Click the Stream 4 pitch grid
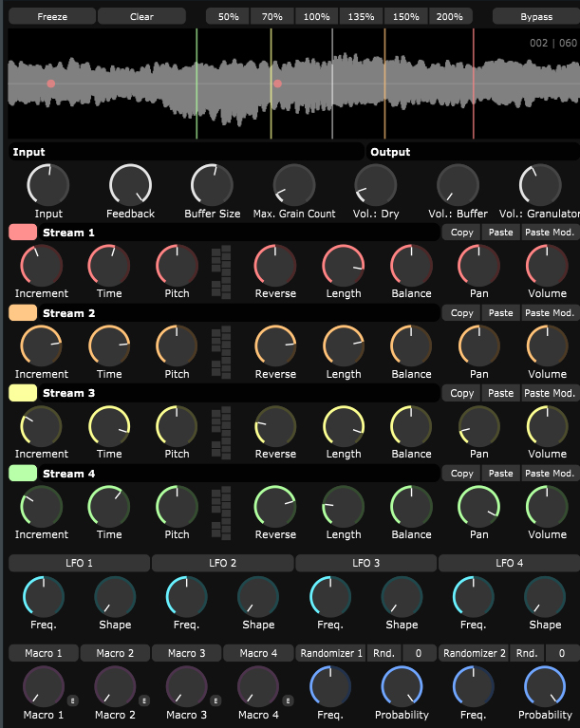The image size is (580, 728). pos(220,513)
